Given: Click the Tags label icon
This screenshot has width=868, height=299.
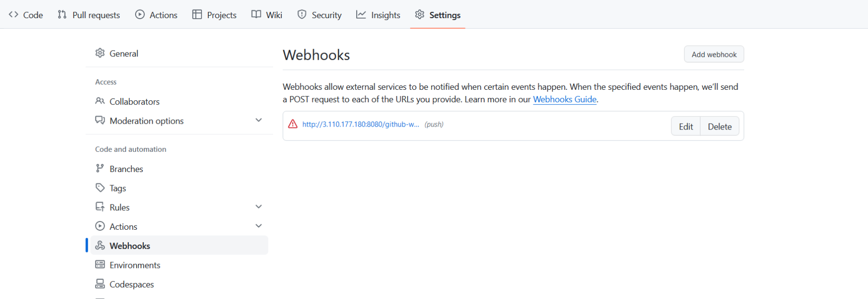Looking at the screenshot, I should coord(100,188).
